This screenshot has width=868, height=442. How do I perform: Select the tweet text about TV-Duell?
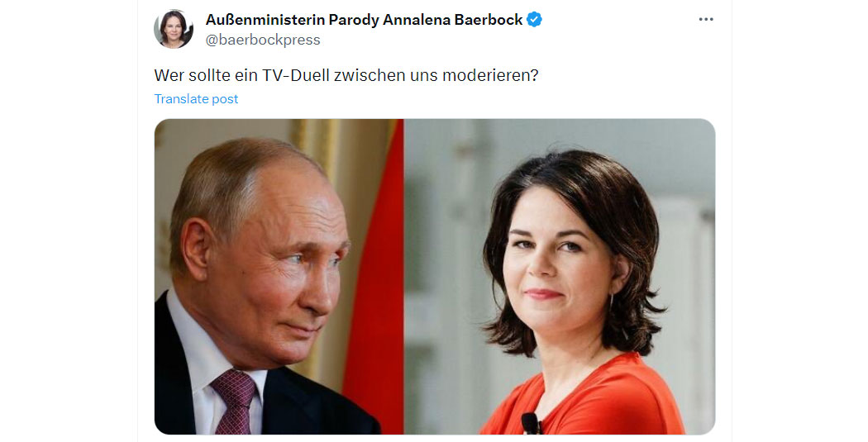click(x=346, y=74)
